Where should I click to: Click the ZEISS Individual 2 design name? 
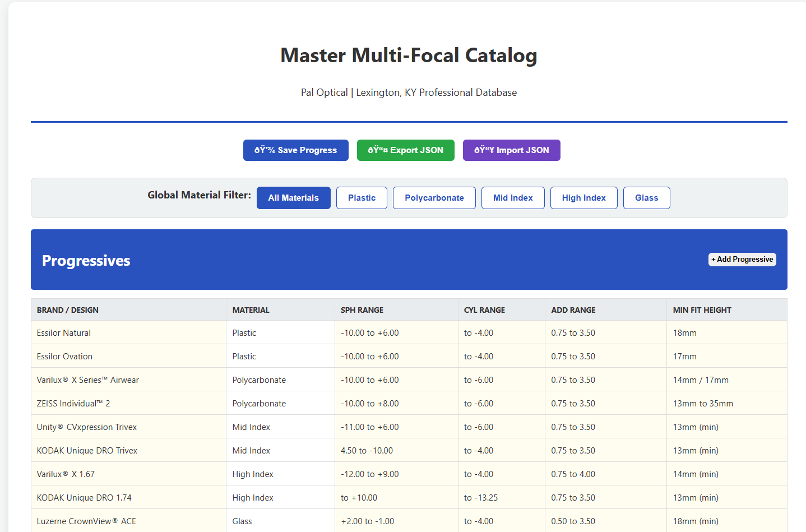pyautogui.click(x=73, y=404)
